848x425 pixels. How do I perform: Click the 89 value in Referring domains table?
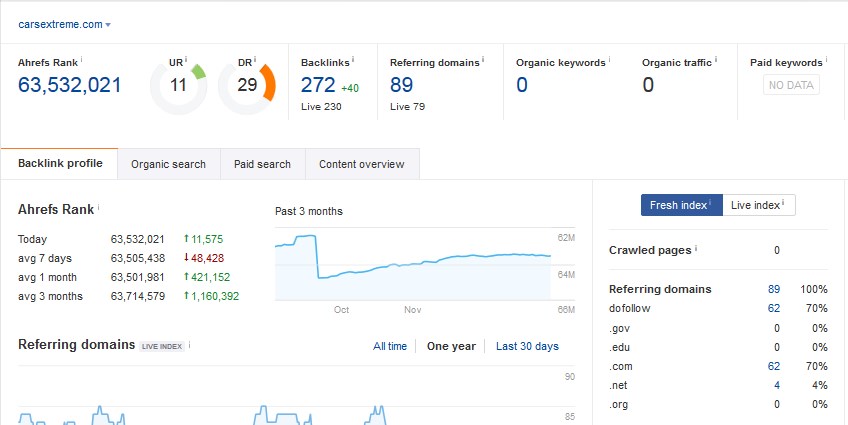point(774,289)
